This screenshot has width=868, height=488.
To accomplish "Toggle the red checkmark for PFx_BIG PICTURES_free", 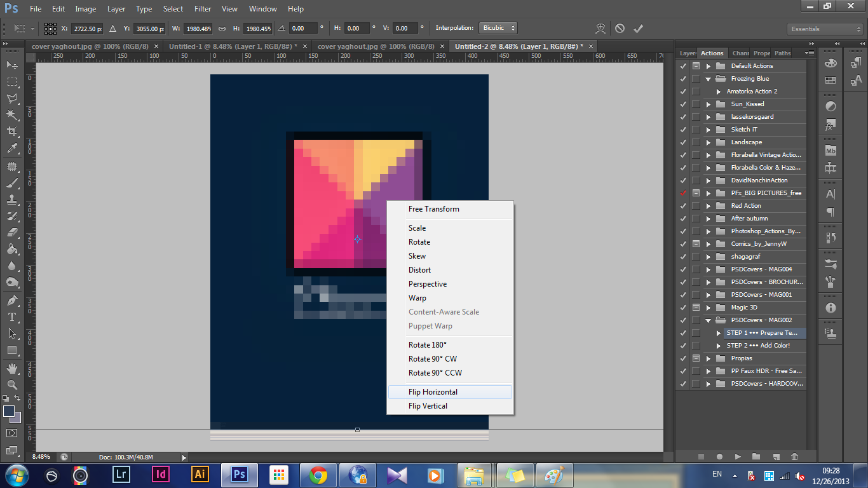I will point(683,193).
